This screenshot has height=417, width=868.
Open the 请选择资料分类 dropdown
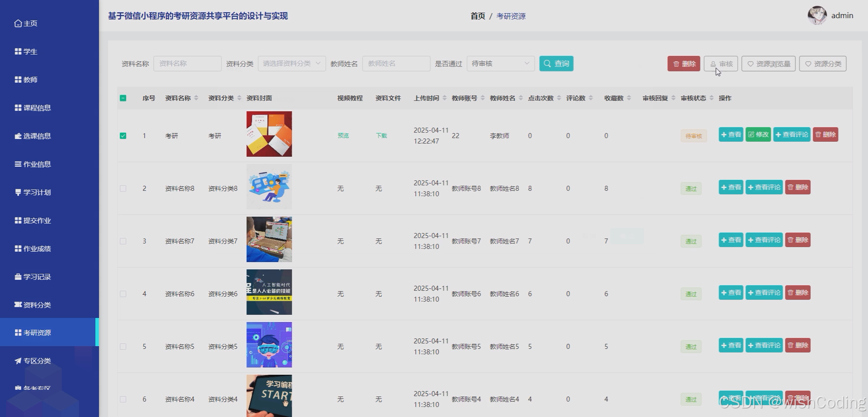click(x=291, y=63)
